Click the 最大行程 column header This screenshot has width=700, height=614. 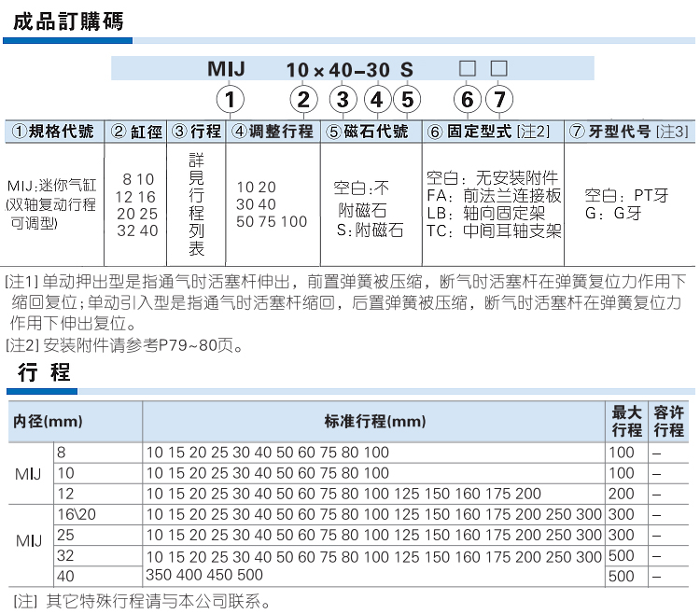[x=626, y=422]
